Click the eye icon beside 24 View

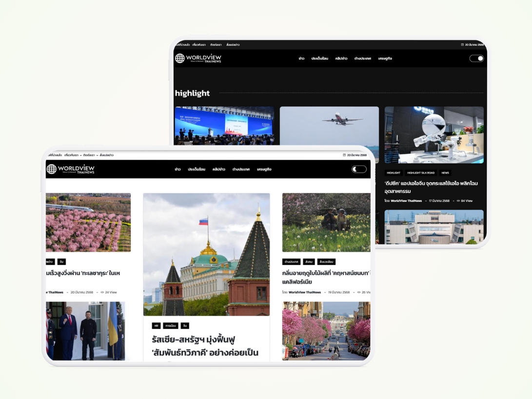click(102, 292)
